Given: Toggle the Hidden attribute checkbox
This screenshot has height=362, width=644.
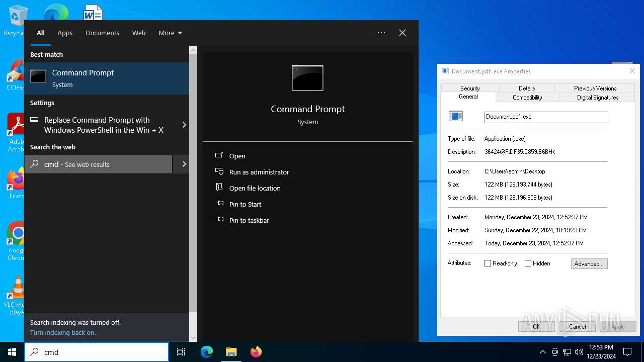Looking at the screenshot, I should [x=528, y=263].
